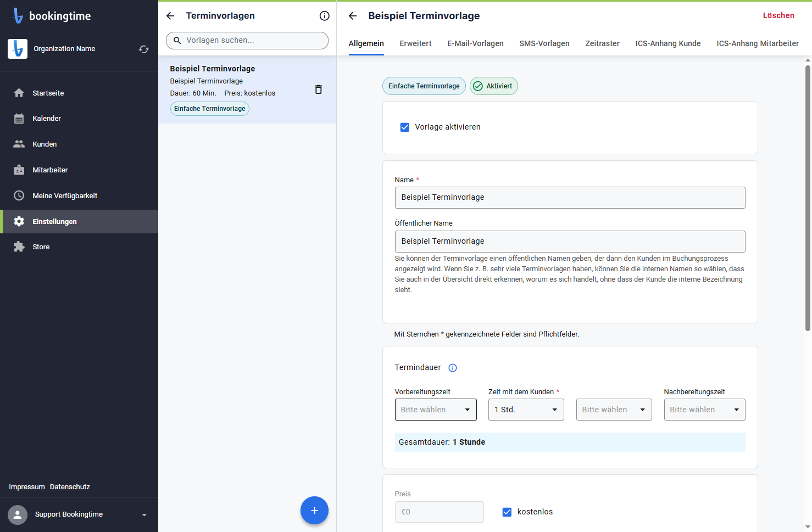Open the Nachbereitungszeit dropdown
812x532 pixels.
(x=705, y=410)
